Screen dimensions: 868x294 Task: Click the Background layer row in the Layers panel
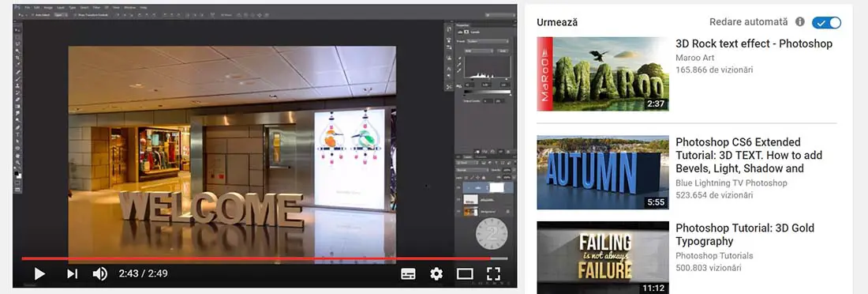point(485,211)
